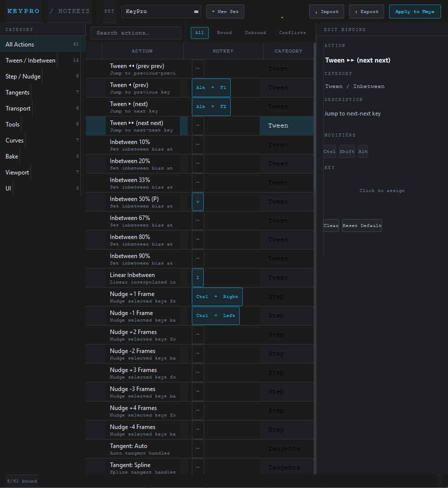Screen dimensions: 448x488
Task: Open the KeyPro hotkey set dropdown
Action: coord(161,11)
